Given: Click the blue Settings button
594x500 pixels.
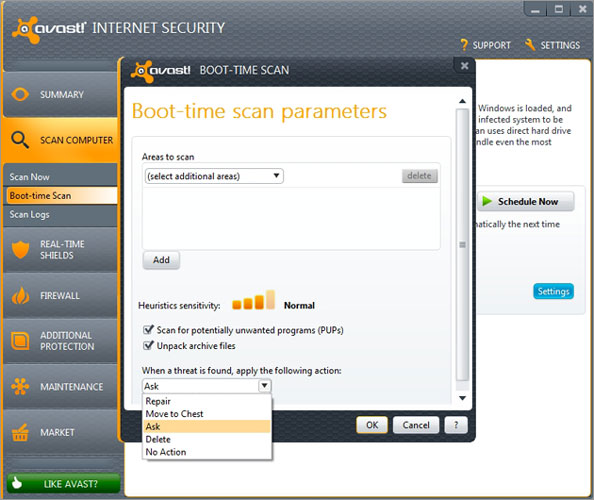Looking at the screenshot, I should (x=553, y=291).
